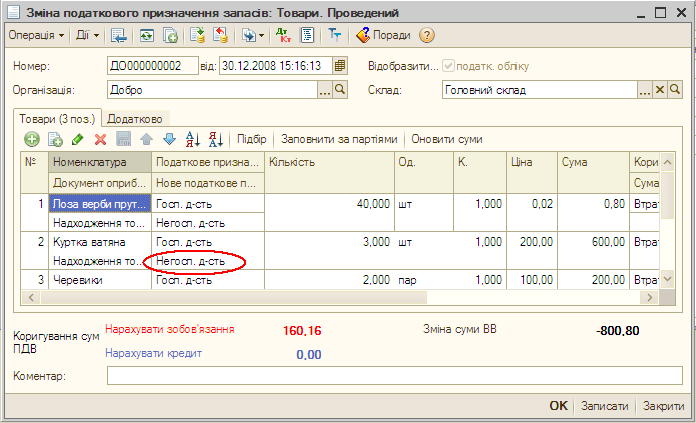
Task: Click the Номер field ДО000000002
Action: point(152,66)
